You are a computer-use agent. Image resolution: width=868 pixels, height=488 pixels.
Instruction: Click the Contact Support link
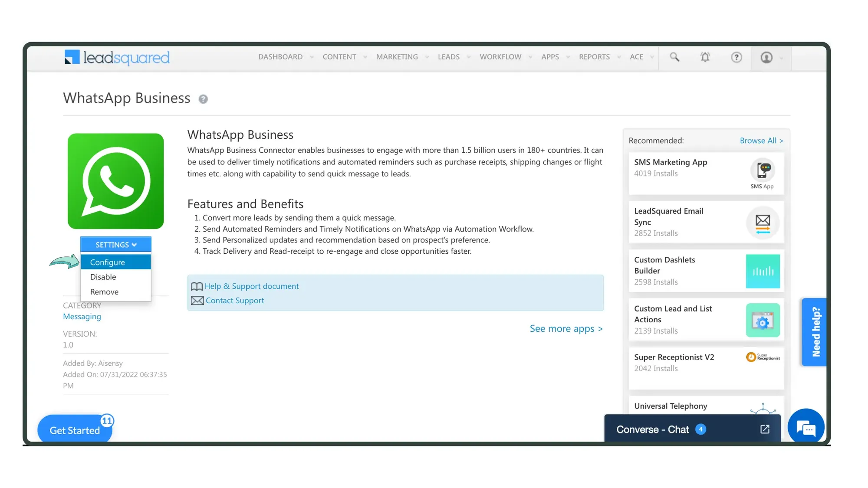click(x=235, y=301)
